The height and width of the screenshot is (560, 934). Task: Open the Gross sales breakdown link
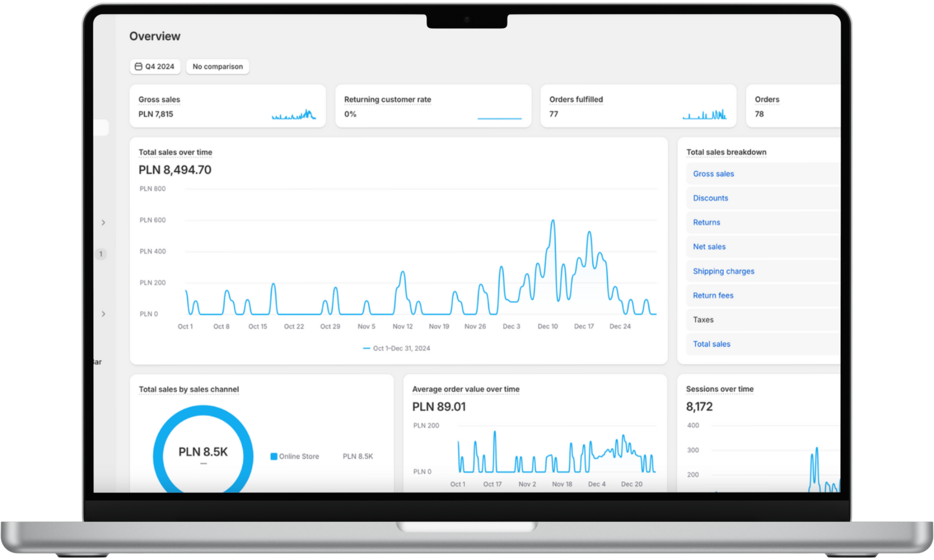tap(713, 174)
